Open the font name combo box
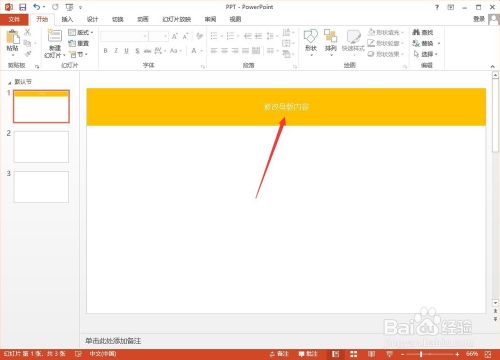 124,36
